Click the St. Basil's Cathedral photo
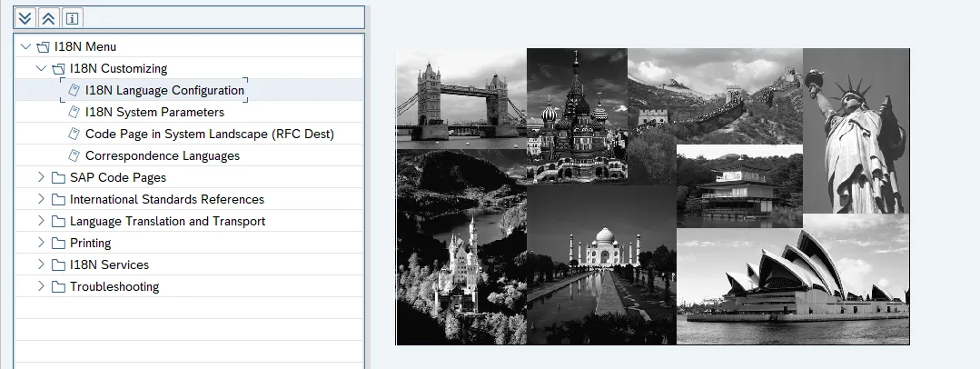Screen dimensions: 980x369 point(577,116)
